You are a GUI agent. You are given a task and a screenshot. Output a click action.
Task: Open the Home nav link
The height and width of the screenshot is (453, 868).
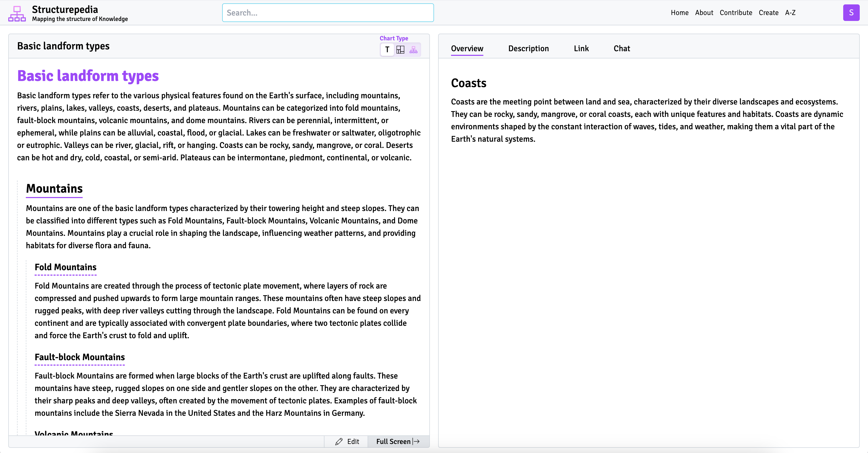point(679,13)
